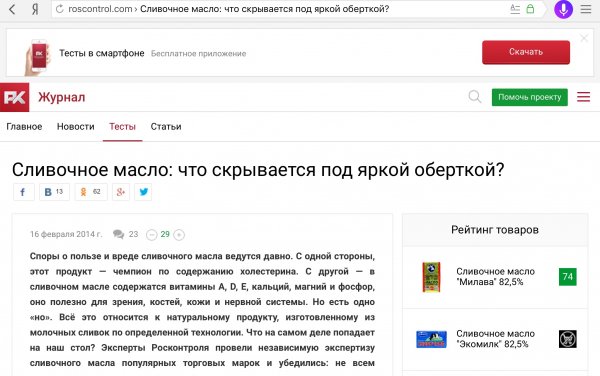The width and height of the screenshot is (600, 376).
Task: Switch to the Новости tab
Action: click(x=75, y=127)
